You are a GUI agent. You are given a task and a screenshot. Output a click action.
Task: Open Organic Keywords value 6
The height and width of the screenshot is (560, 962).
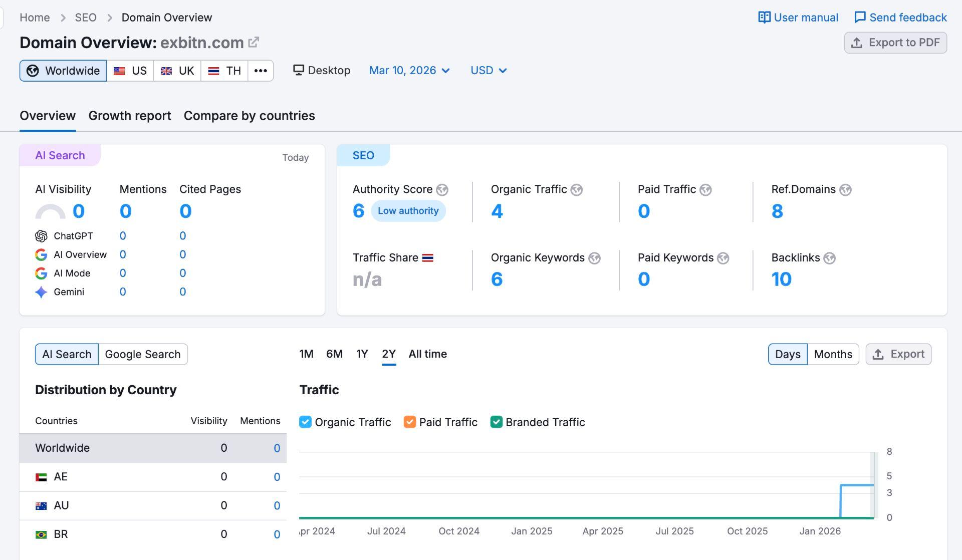(497, 279)
